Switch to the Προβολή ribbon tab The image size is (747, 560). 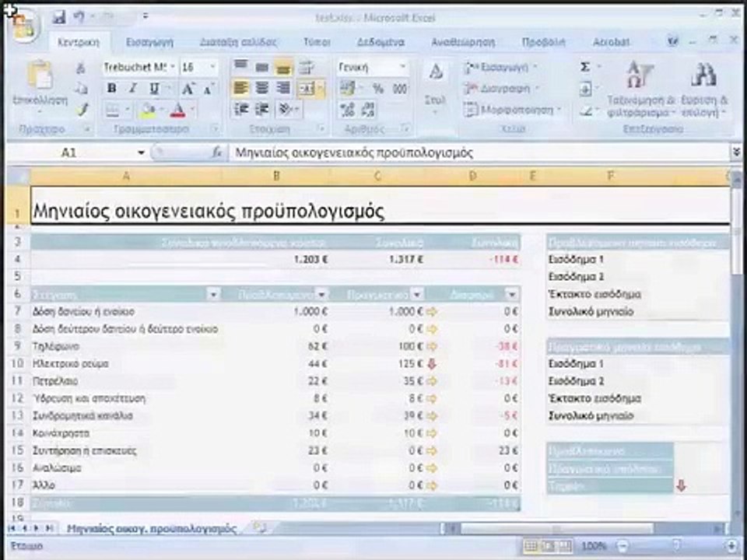tap(544, 42)
